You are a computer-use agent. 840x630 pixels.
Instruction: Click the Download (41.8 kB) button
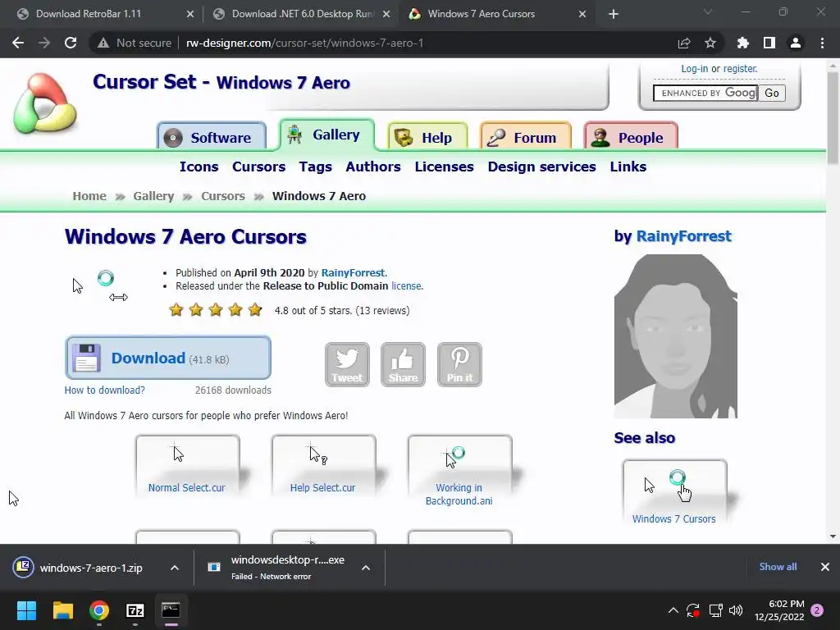click(167, 358)
